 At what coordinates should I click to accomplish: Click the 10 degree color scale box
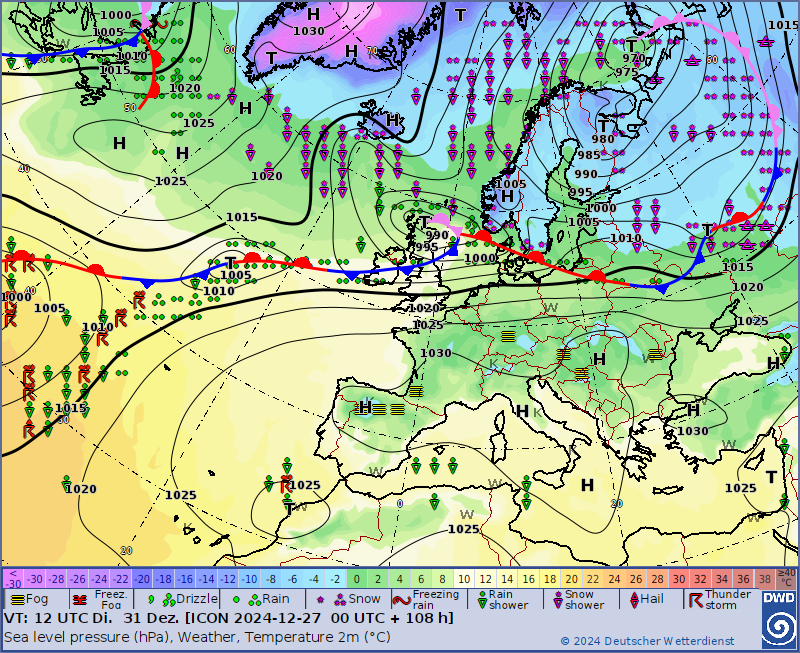click(465, 579)
